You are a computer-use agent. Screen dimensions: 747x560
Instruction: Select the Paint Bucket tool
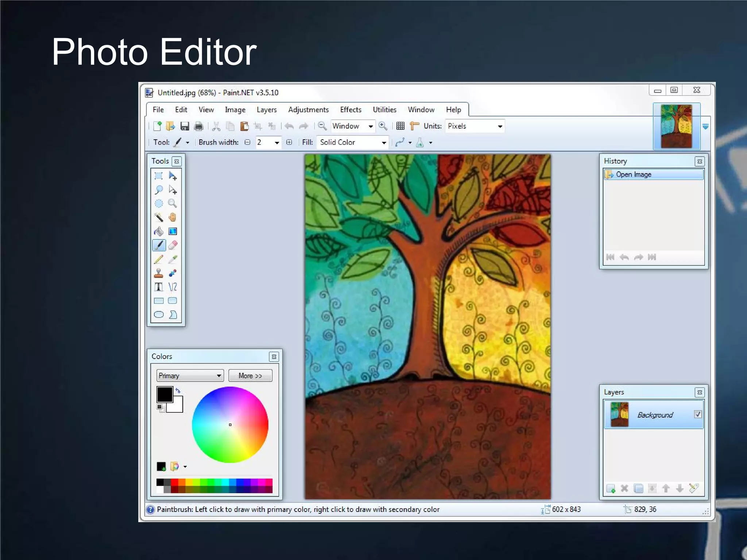pos(159,231)
